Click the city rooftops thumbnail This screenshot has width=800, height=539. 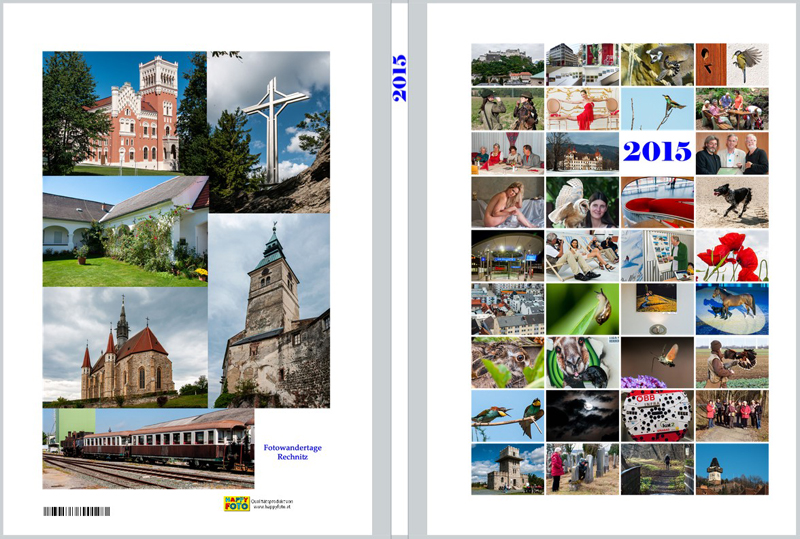point(508,309)
